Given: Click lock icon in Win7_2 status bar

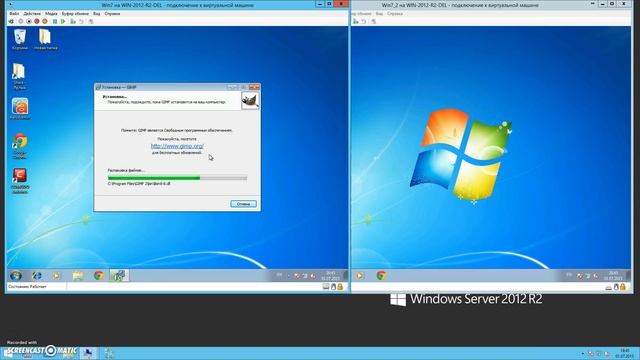Looking at the screenshot, I should (623, 287).
